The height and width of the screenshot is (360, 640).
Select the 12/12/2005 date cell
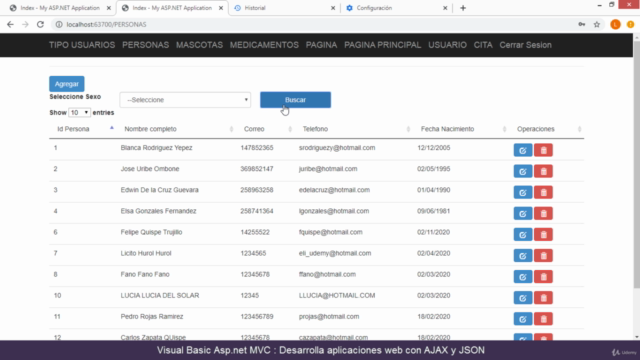pyautogui.click(x=433, y=148)
